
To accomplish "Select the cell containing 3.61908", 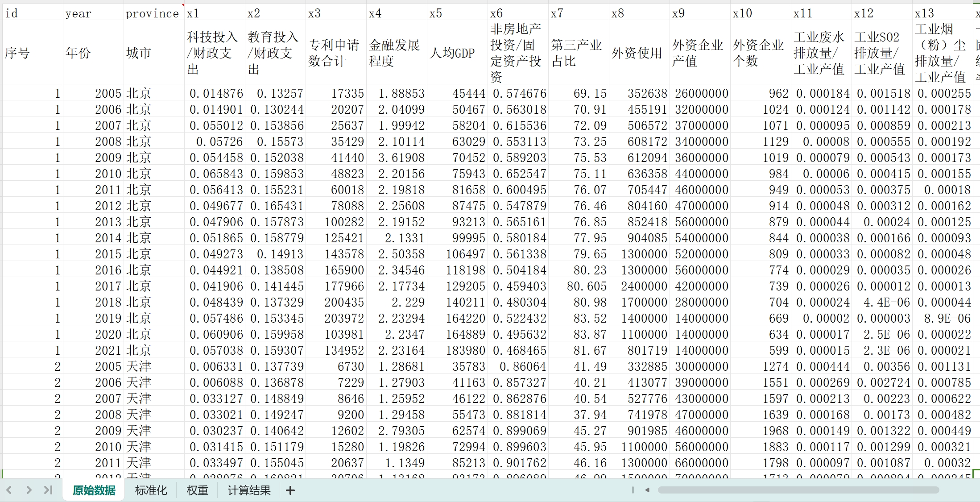I will [x=396, y=158].
